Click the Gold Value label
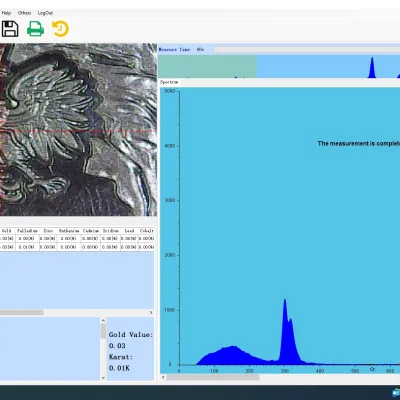This screenshot has width=400, height=400. click(x=131, y=335)
